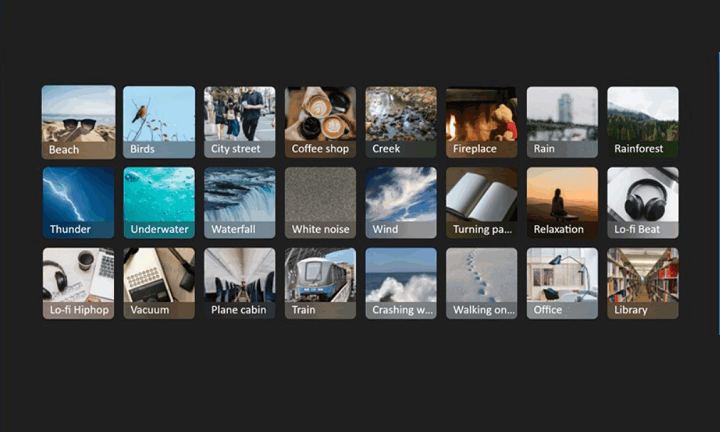Play the Thunder sound tile
The image size is (720, 432).
pos(79,202)
